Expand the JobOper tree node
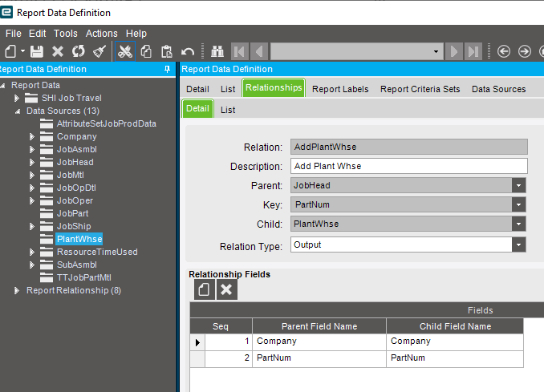This screenshot has width=544, height=392. [x=32, y=200]
